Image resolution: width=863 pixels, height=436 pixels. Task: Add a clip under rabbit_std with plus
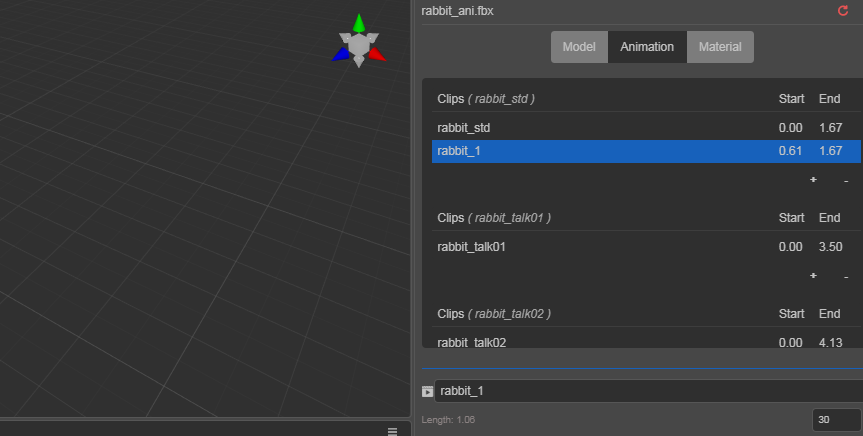click(813, 179)
